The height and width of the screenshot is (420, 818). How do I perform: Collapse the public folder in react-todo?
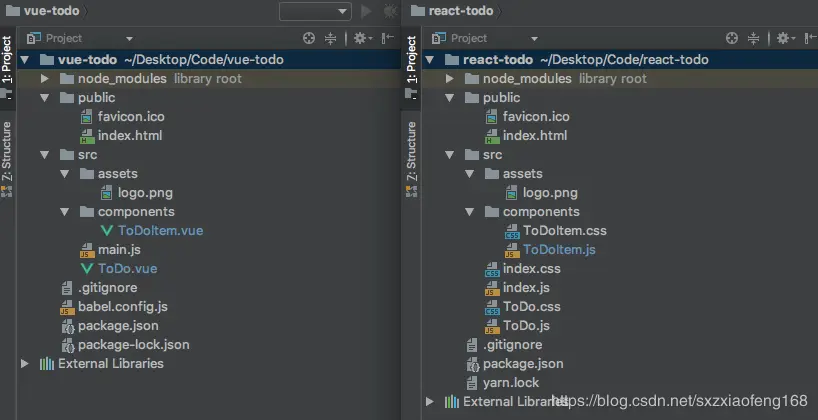pos(449,98)
